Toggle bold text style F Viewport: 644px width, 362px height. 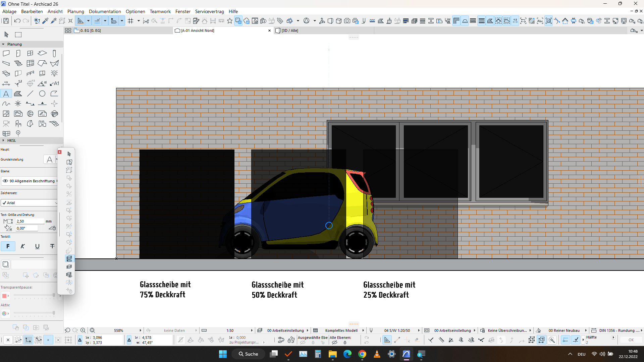point(8,246)
